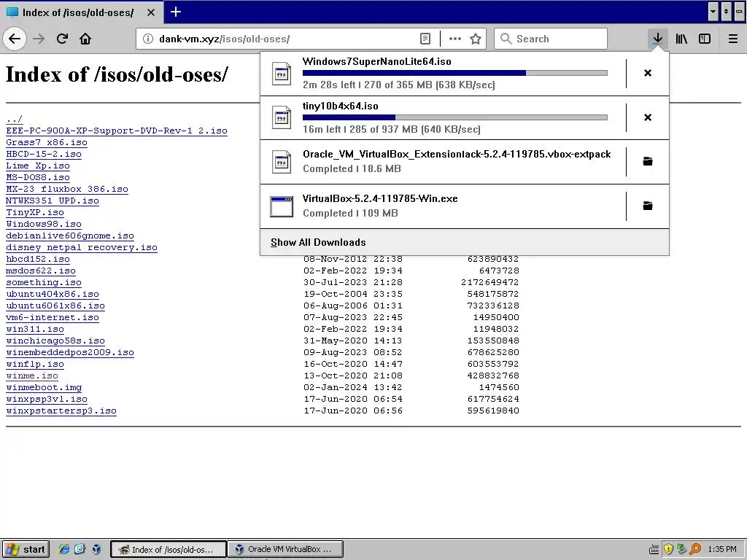Launch Internet Explorer from quick launch
The width and height of the screenshot is (747, 560).
point(64,549)
